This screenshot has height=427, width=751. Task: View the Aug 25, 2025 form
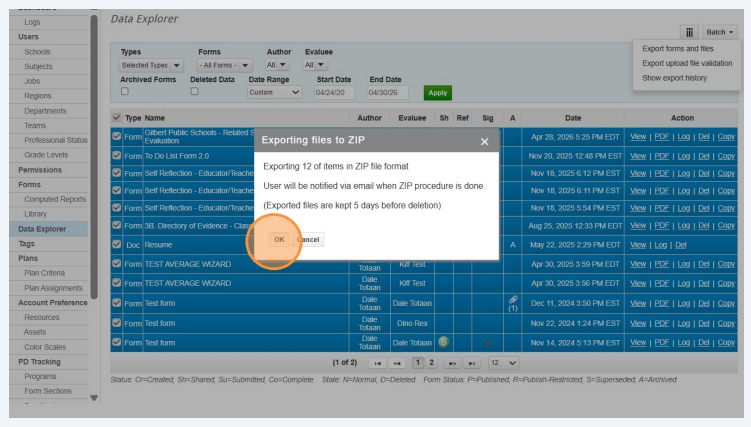pyautogui.click(x=638, y=225)
